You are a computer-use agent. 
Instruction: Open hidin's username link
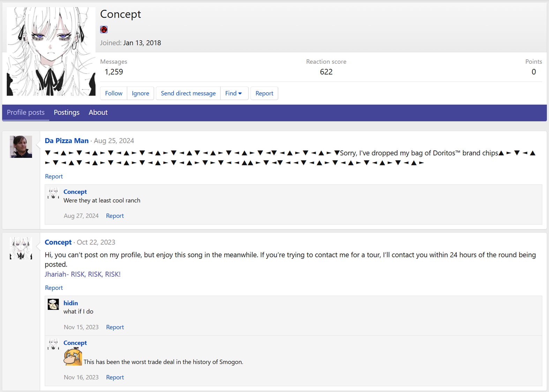[70, 303]
